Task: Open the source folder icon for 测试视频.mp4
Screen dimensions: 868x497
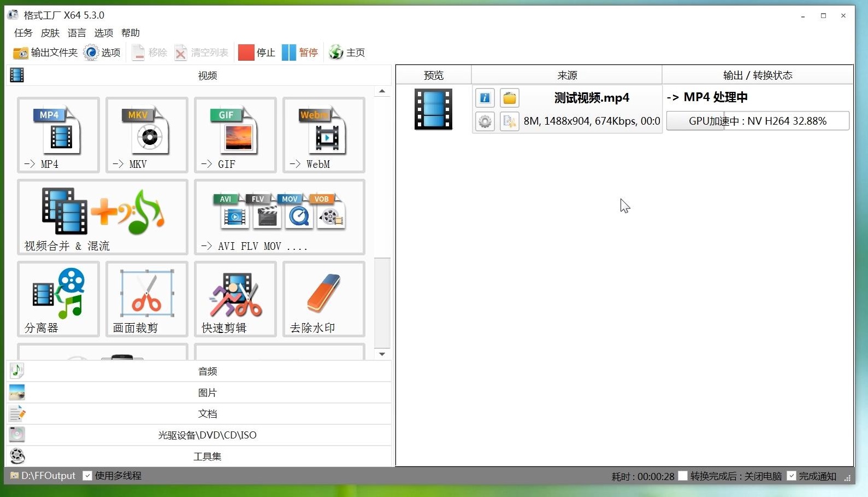Action: 510,98
